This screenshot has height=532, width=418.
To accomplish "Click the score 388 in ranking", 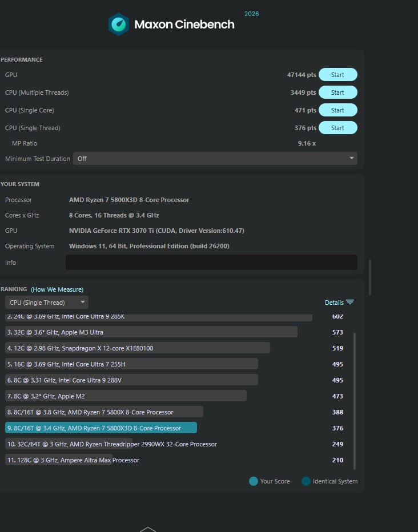I will pyautogui.click(x=337, y=412).
